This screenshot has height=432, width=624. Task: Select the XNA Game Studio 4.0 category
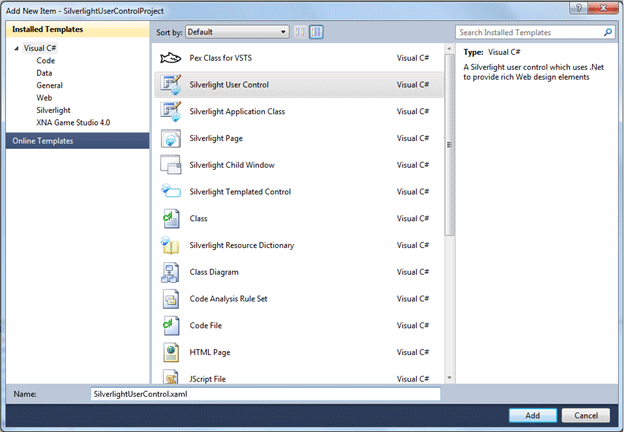click(73, 123)
